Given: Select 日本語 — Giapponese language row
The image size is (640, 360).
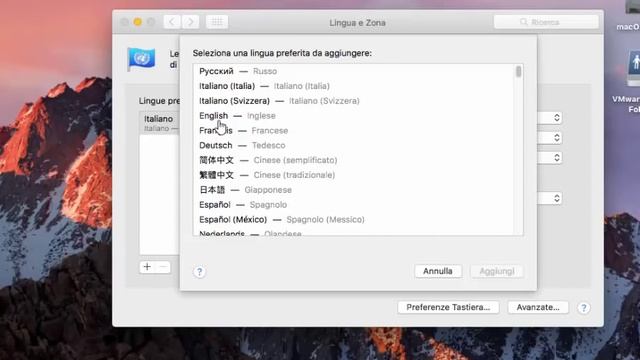Looking at the screenshot, I should pyautogui.click(x=353, y=190).
